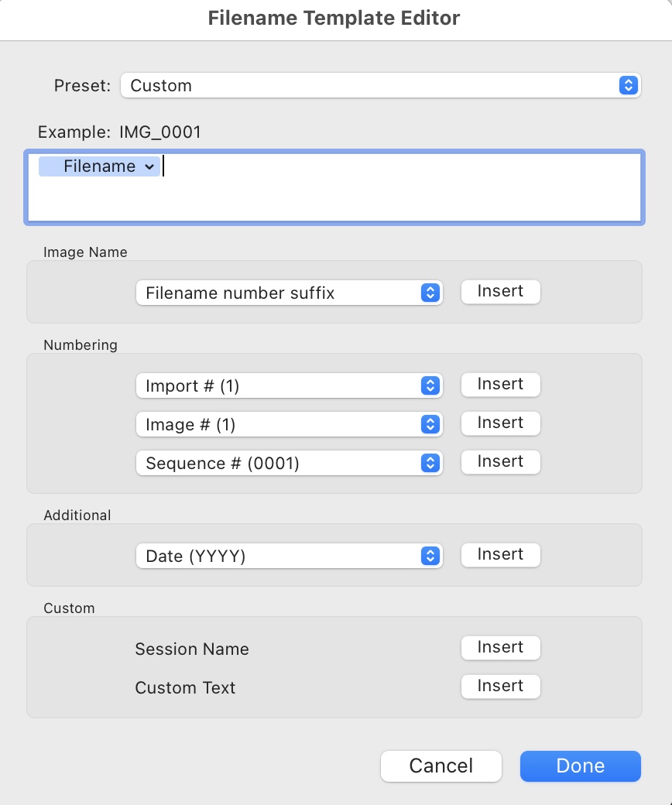Open the Preset dropdown showing Custom
Viewport: 672px width, 805px height.
(379, 85)
